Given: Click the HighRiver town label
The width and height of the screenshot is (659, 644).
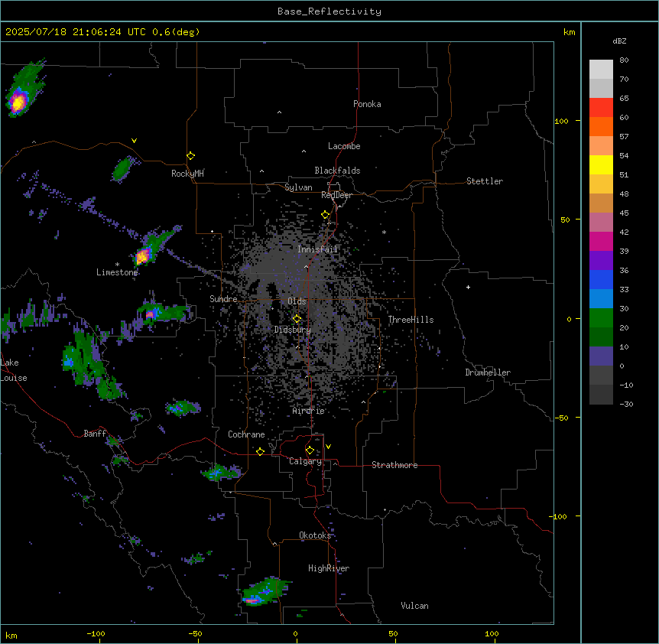Looking at the screenshot, I should [x=329, y=568].
